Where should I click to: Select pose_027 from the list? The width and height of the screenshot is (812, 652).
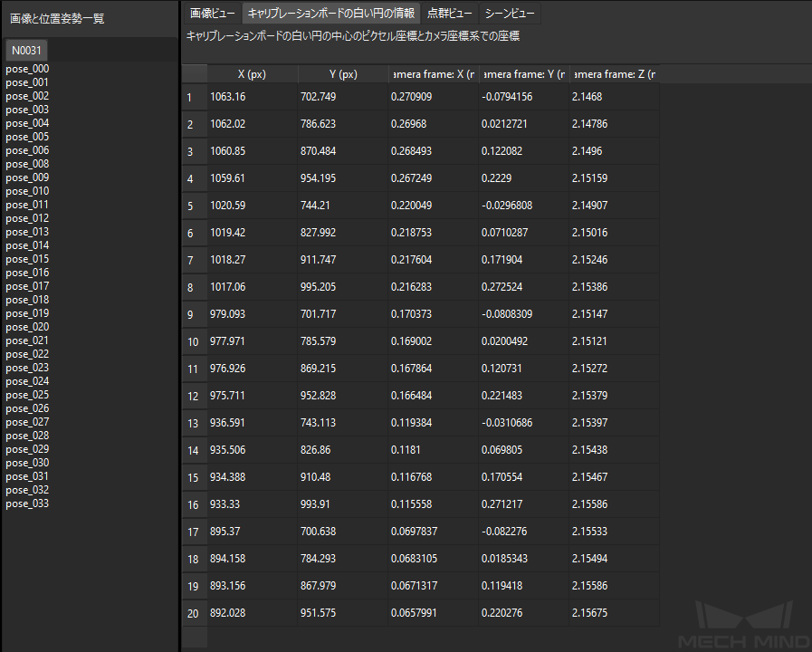(27, 422)
